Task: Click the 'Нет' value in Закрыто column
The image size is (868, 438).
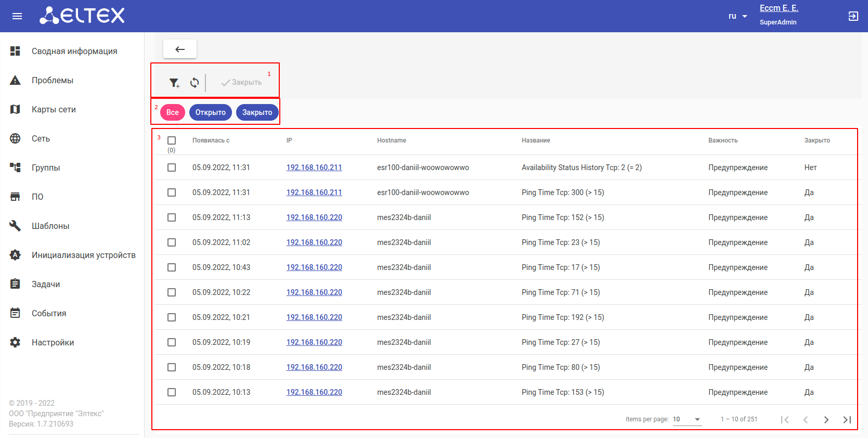Action: (x=810, y=168)
